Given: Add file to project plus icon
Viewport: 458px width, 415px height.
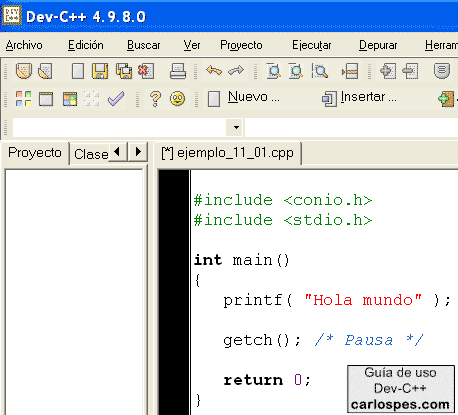Looking at the screenshot, I should point(388,71).
